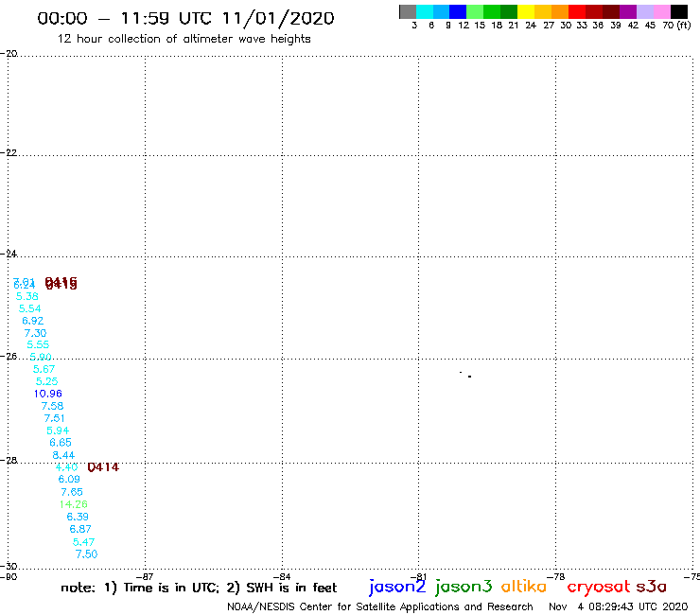Click the date range title 11/01/2020
Viewport: 700px width, 615px height.
tap(278, 19)
